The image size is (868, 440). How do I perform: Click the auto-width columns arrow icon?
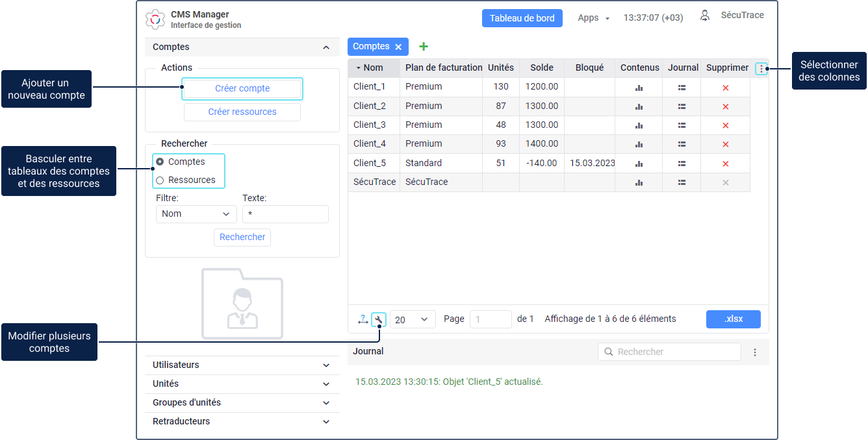click(363, 319)
